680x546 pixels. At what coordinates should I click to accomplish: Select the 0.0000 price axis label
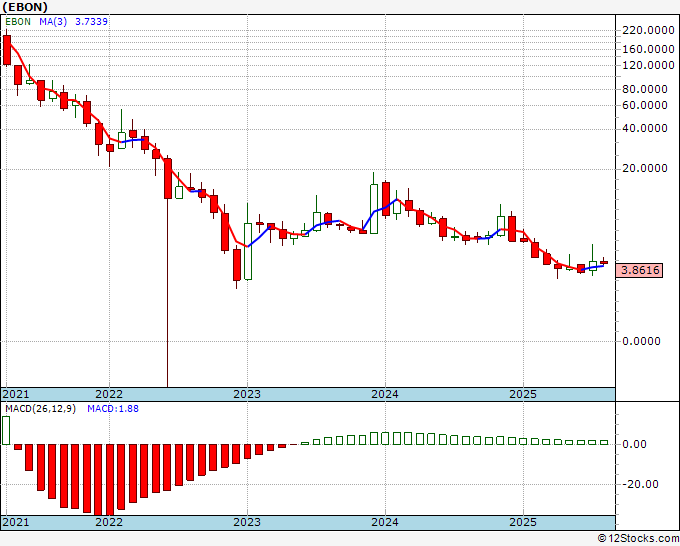(x=641, y=341)
